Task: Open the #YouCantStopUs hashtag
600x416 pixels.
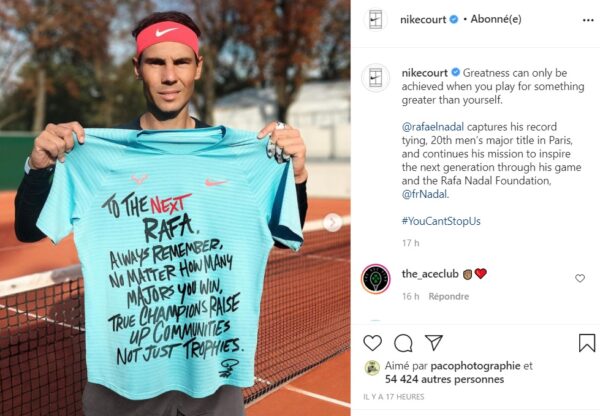Action: 441,221
